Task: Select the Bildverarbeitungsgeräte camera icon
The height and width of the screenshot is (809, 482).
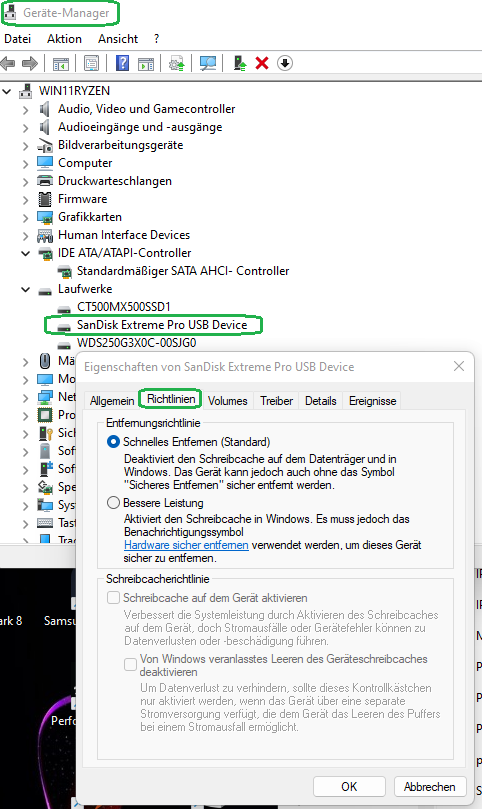Action: [x=45, y=145]
